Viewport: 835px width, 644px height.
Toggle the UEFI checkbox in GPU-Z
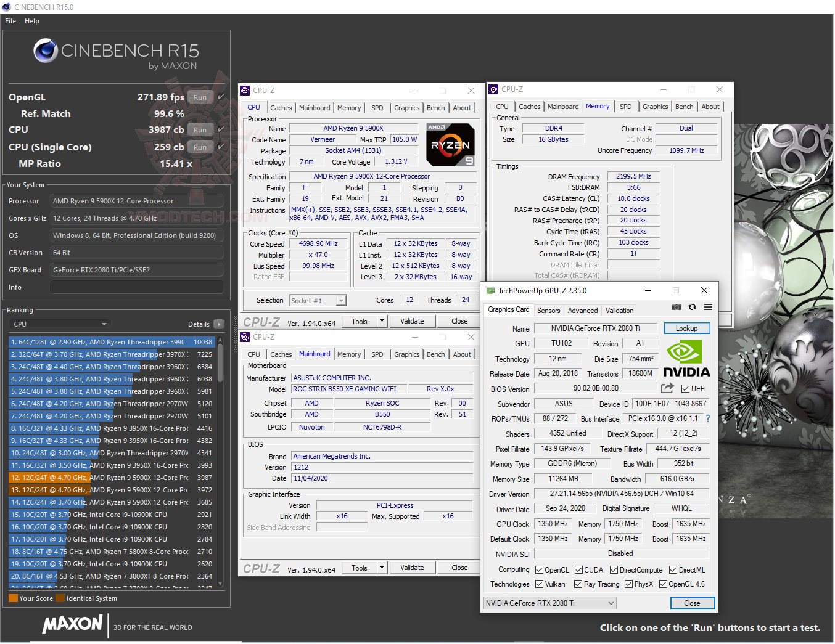(686, 388)
